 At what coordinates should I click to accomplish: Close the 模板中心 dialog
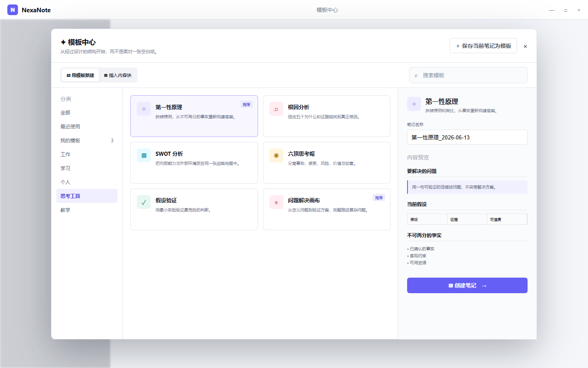(525, 46)
